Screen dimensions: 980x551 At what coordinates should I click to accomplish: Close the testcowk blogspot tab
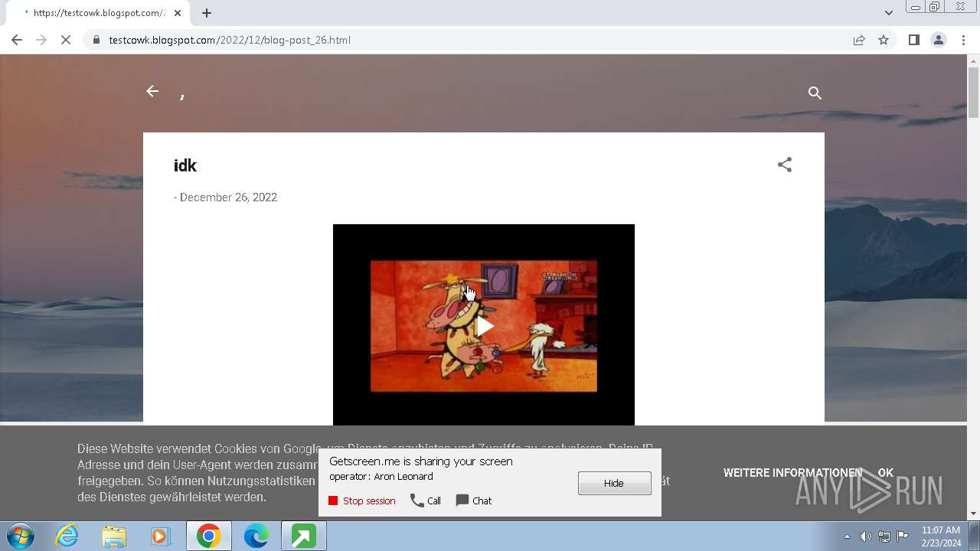(x=178, y=13)
